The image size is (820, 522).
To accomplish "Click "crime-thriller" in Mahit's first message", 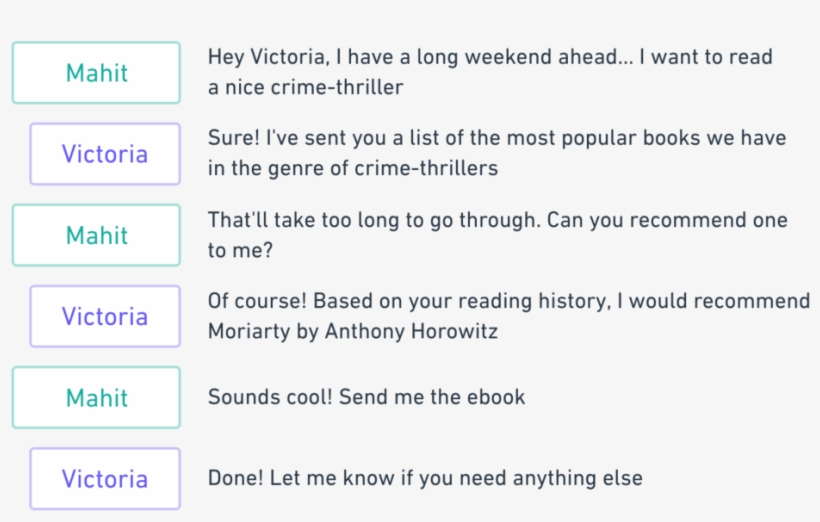I will pos(337,88).
